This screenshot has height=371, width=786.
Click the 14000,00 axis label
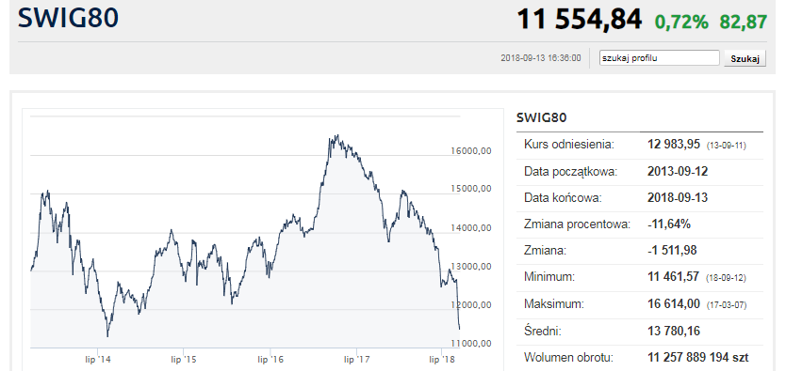472,228
